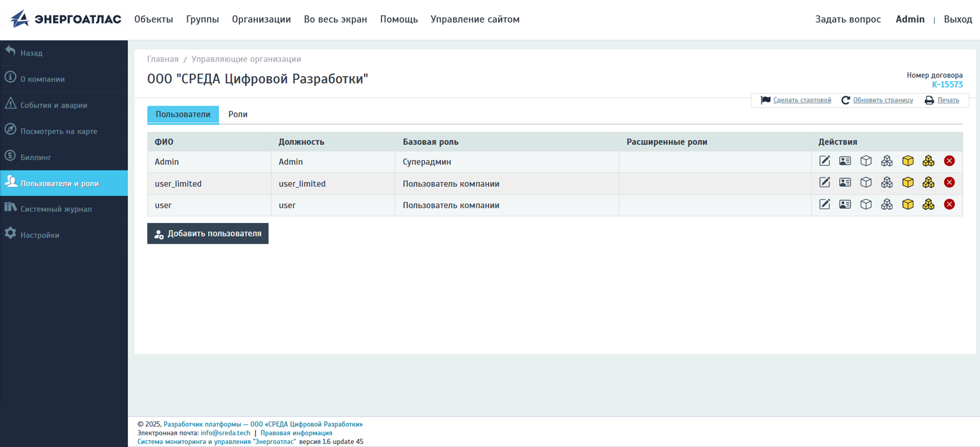Viewport: 980px width, 447px height.
Task: Click the red delete icon for Admin
Action: (x=949, y=161)
